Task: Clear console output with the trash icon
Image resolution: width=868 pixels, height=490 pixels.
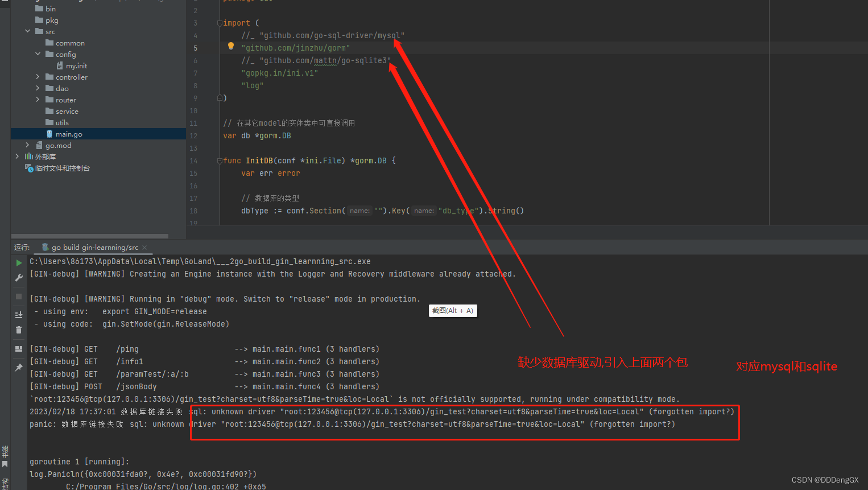Action: [19, 330]
